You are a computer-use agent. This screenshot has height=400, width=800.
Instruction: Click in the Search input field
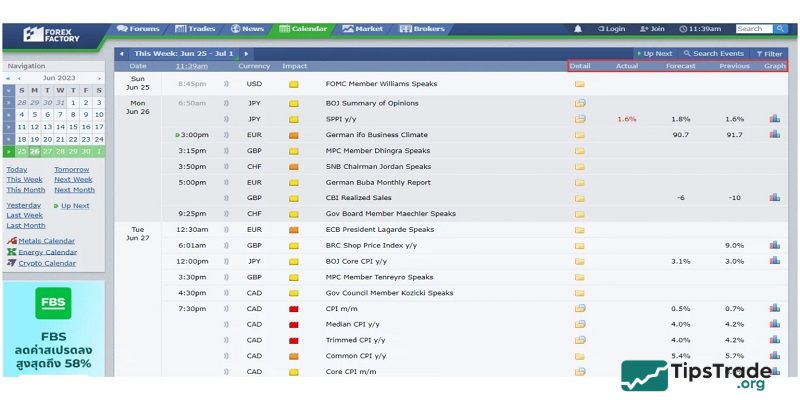(752, 29)
